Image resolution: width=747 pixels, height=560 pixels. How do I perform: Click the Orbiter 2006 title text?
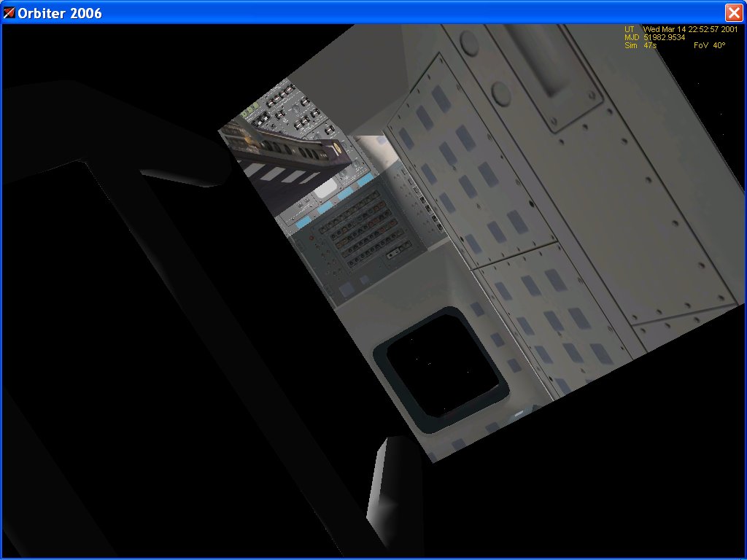pos(60,13)
